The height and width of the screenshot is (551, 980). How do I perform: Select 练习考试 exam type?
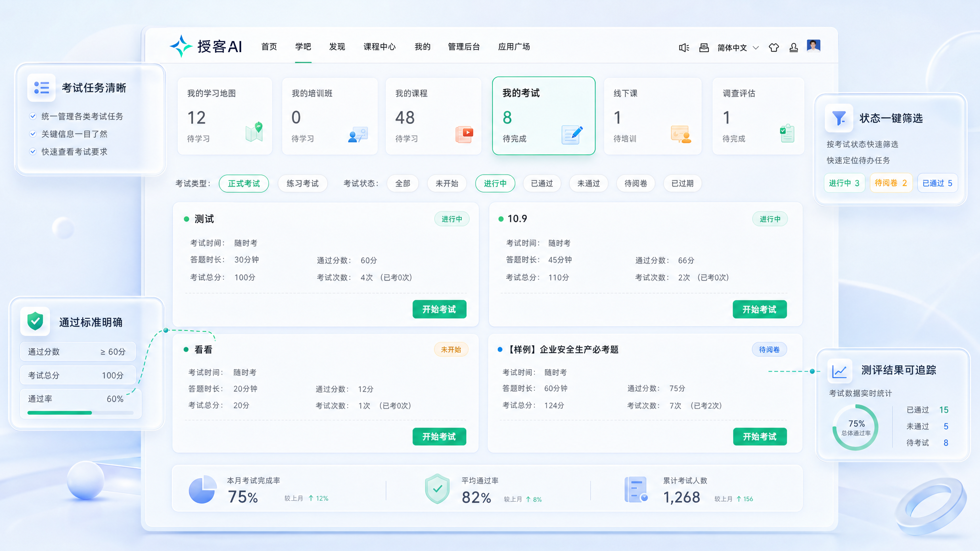pos(302,184)
